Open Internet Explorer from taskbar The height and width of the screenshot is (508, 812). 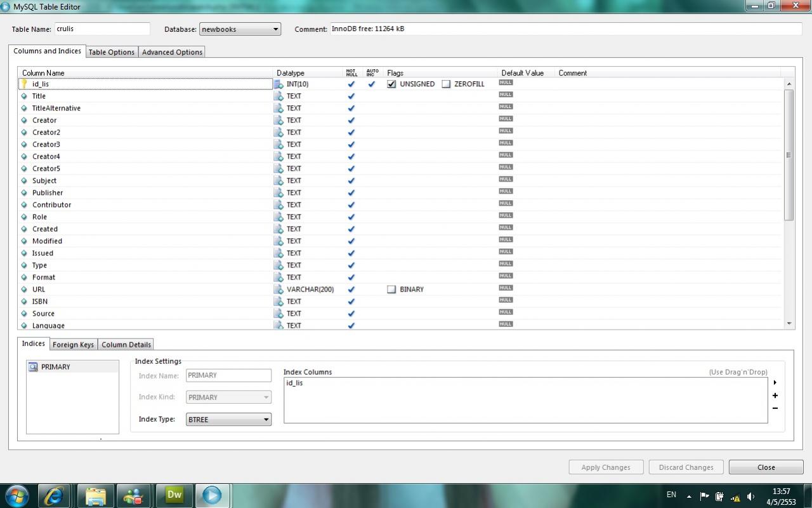click(54, 495)
